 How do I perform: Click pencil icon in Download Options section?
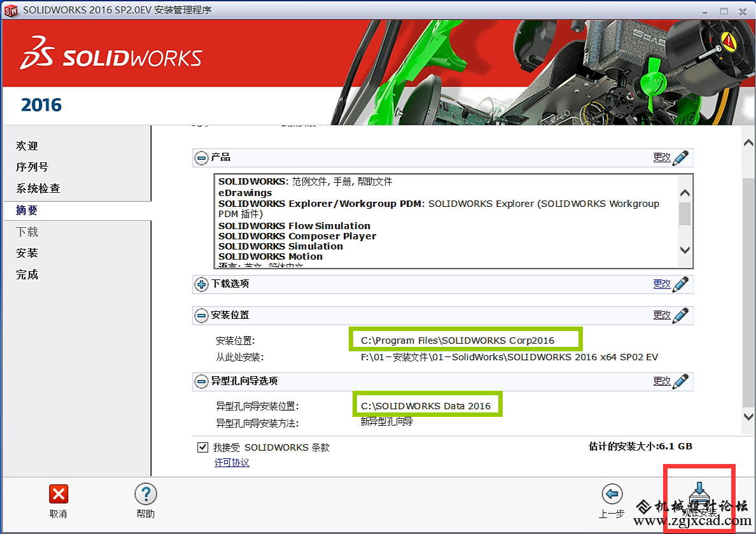pyautogui.click(x=680, y=284)
